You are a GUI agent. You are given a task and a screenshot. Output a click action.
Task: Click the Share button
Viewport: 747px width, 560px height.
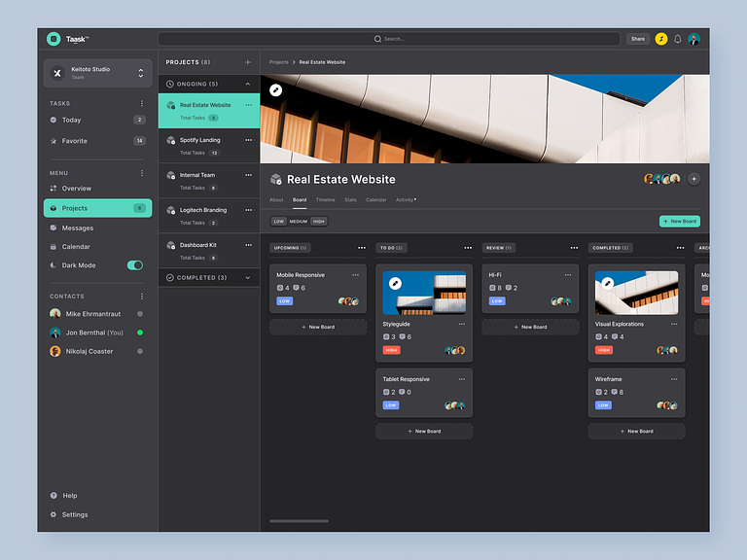638,39
